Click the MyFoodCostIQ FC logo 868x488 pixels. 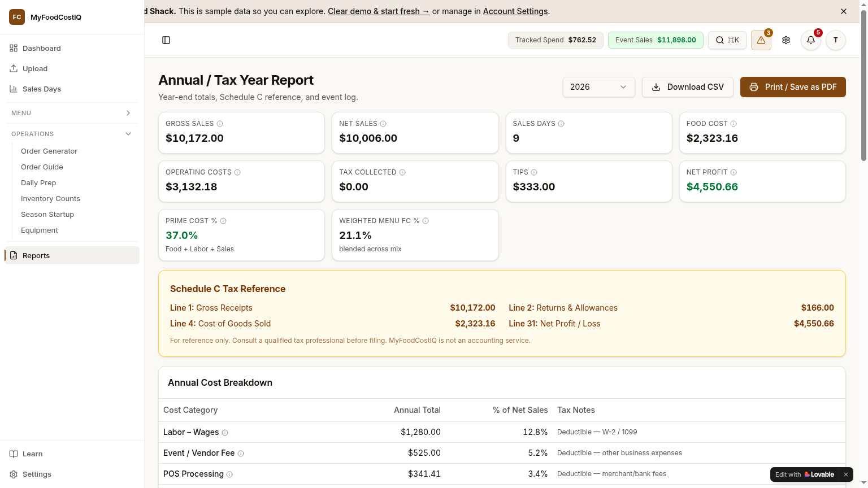point(17,17)
